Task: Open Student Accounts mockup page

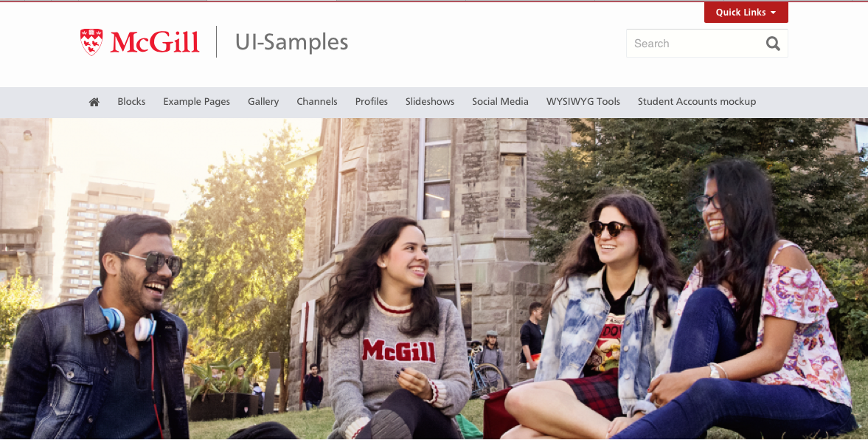Action: (x=696, y=101)
